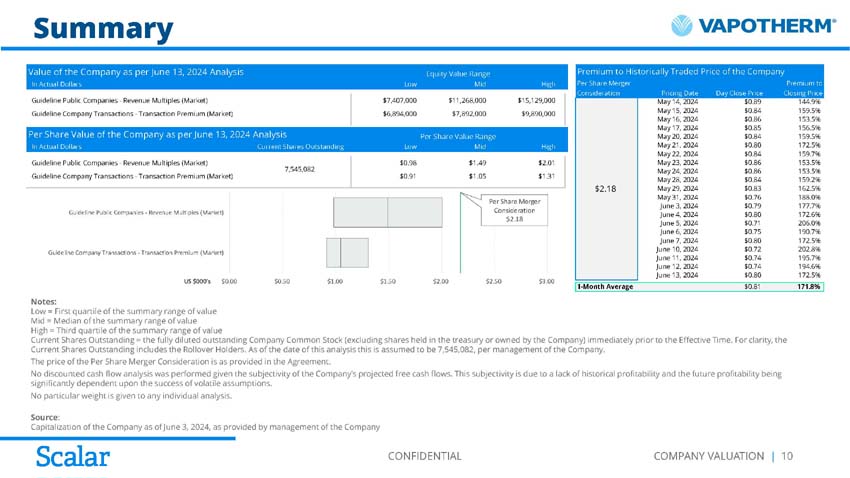Click the $3.00 chart axis label

point(546,281)
